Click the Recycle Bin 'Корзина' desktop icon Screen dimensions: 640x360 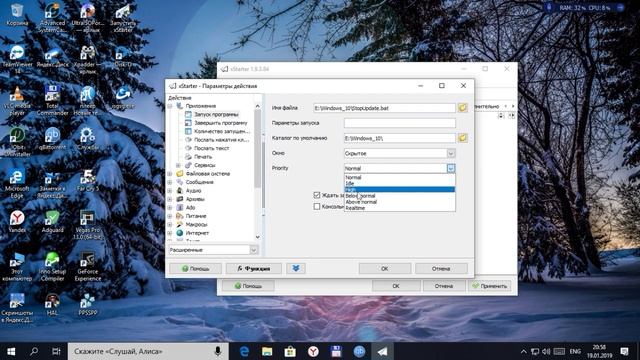pos(17,15)
